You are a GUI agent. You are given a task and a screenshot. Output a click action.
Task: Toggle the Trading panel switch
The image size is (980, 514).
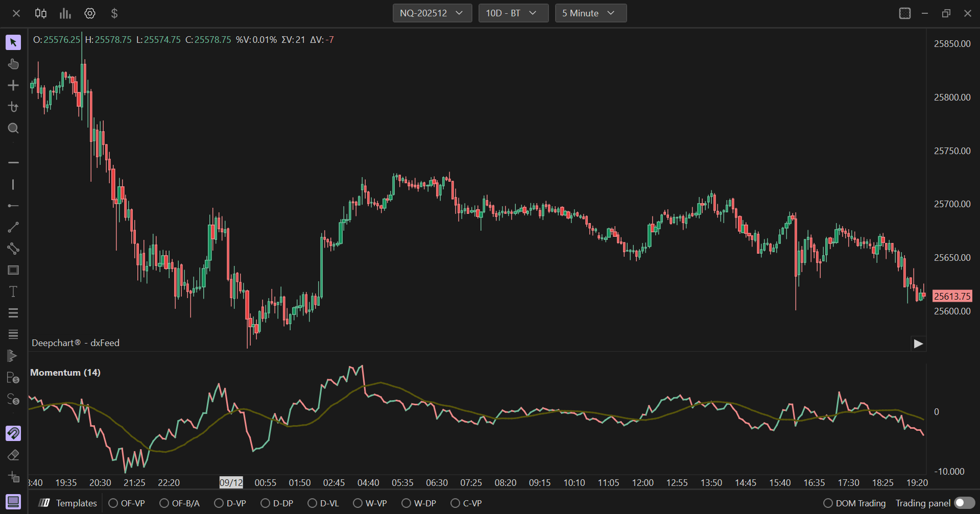click(x=964, y=503)
